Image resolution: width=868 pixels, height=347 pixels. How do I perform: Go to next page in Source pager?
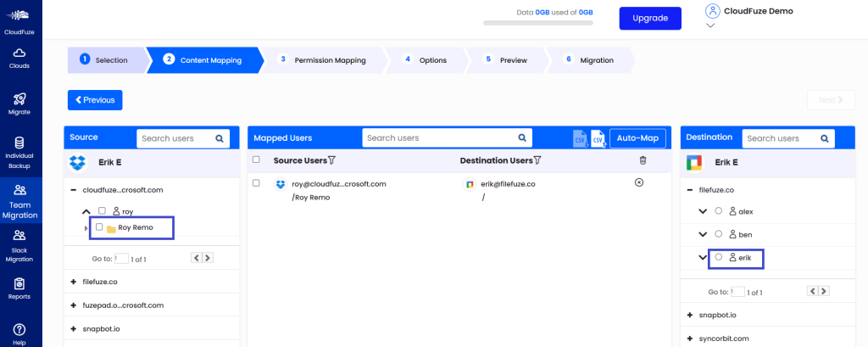click(x=208, y=258)
